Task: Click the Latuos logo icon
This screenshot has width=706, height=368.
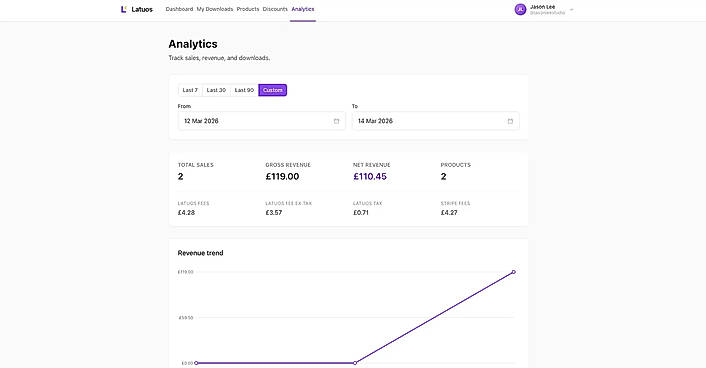Action: (123, 9)
